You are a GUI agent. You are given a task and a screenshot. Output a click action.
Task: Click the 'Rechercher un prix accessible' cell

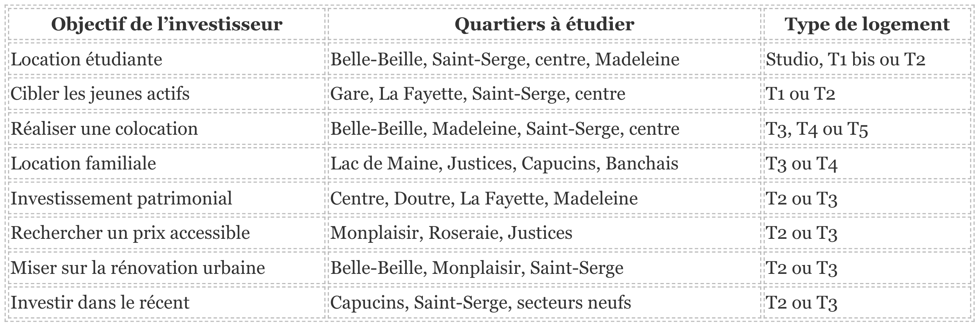[167, 233]
